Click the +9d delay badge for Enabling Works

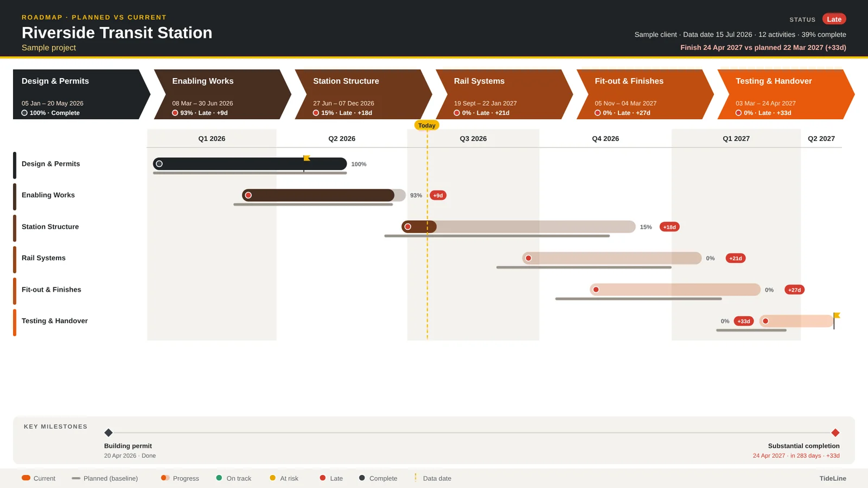pyautogui.click(x=438, y=195)
